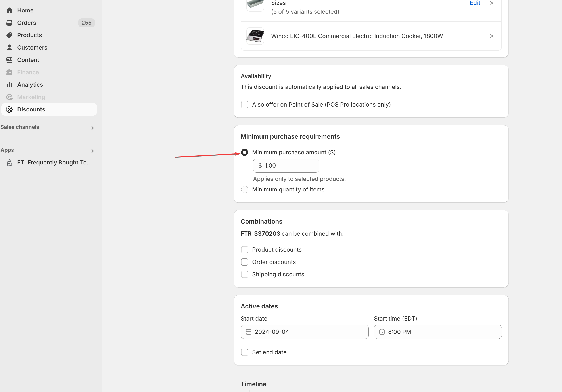562x392 pixels.
Task: Click the Customers person icon
Action: (x=9, y=48)
